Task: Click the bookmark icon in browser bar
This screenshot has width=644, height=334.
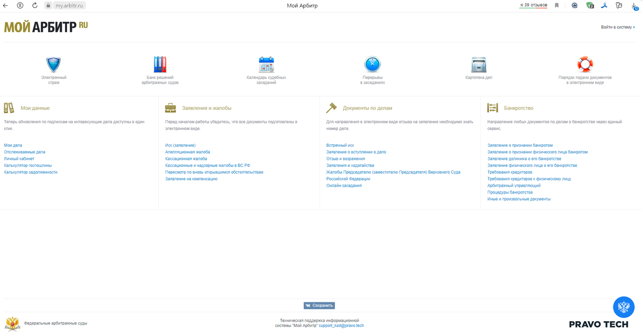Action: tap(557, 5)
